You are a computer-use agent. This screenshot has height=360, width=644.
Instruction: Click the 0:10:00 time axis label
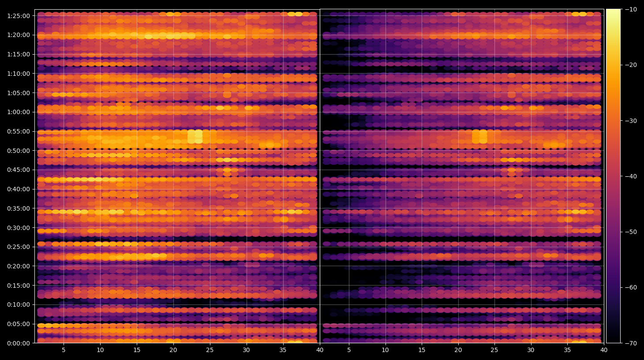point(19,304)
